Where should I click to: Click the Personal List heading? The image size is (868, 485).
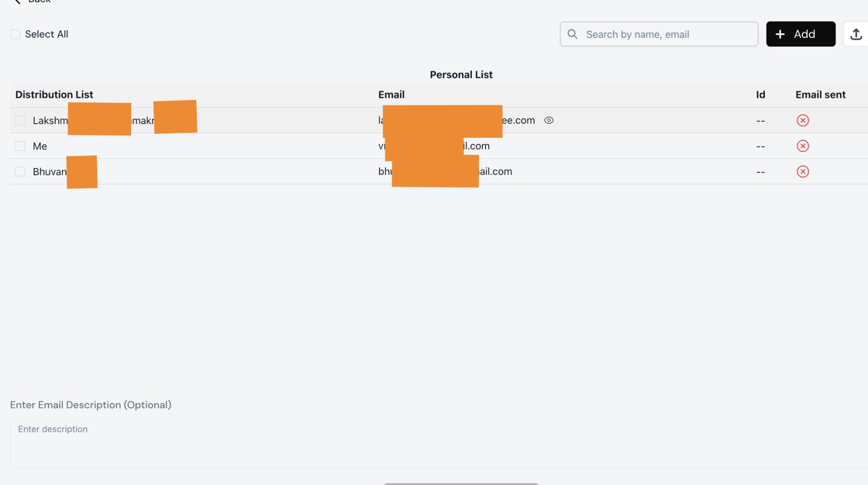click(x=461, y=74)
